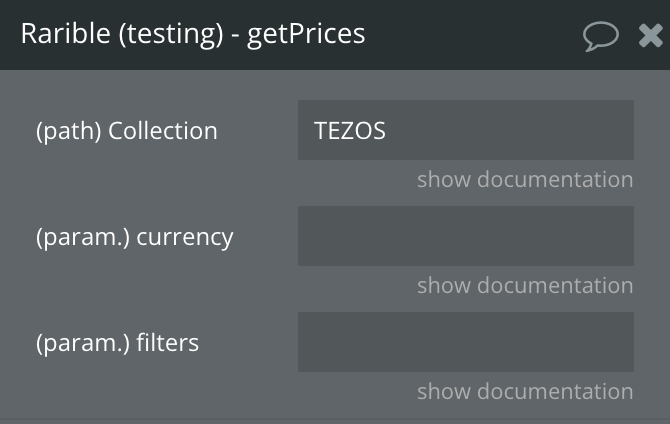The height and width of the screenshot is (424, 670).
Task: Show documentation for the filters parameter
Action: coord(525,391)
